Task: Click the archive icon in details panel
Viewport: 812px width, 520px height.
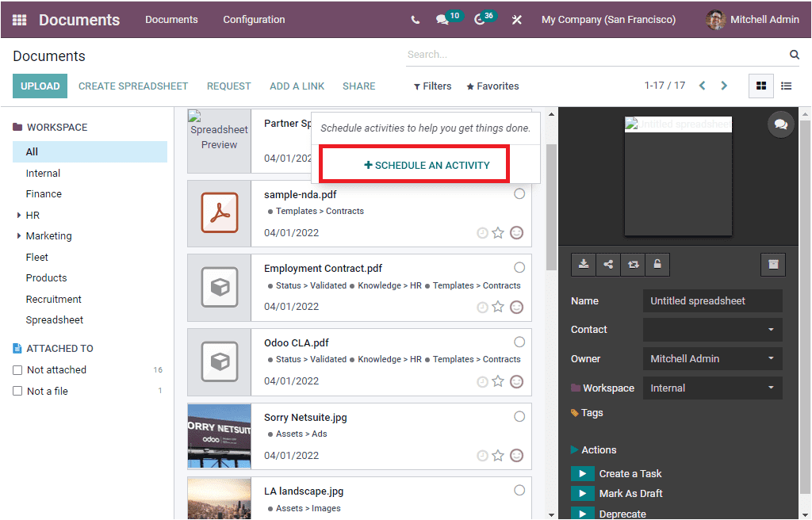Action: coord(772,265)
